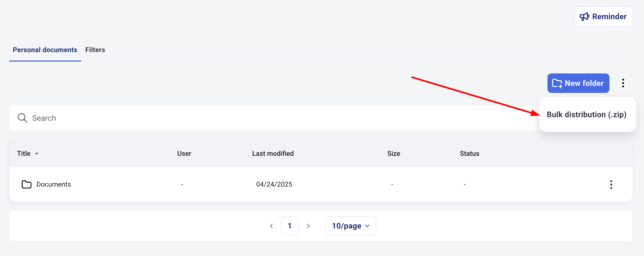Toggle the Title column sort arrow
Image resolution: width=644 pixels, height=256 pixels.
pos(37,153)
